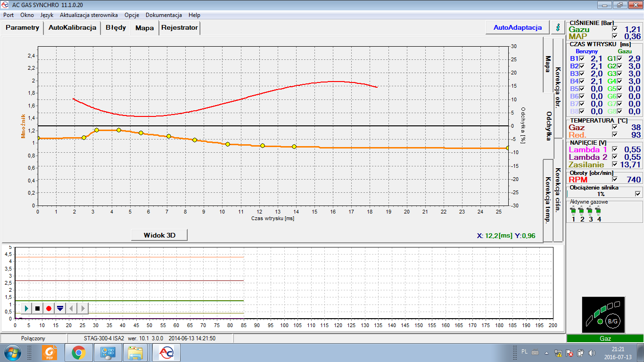Click gas injector 4 icon under Aktywne gazowe
This screenshot has height=362, width=644.
pyautogui.click(x=599, y=210)
